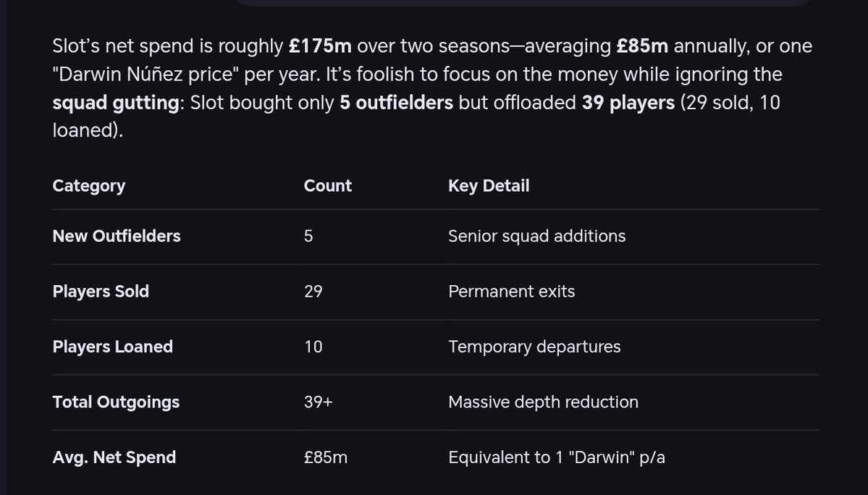Click the £85m cell in the table
Viewport: 868px width, 495px height.
click(325, 457)
